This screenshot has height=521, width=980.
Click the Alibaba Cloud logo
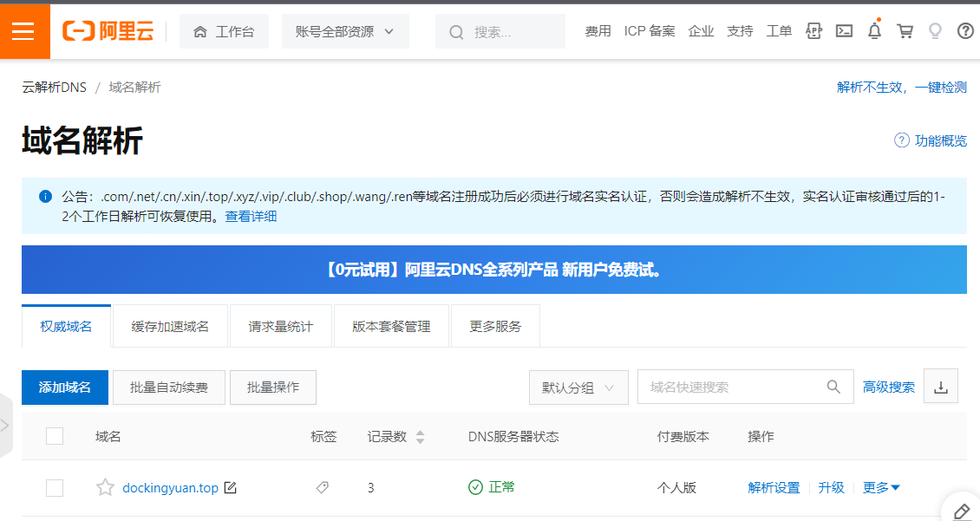[108, 30]
